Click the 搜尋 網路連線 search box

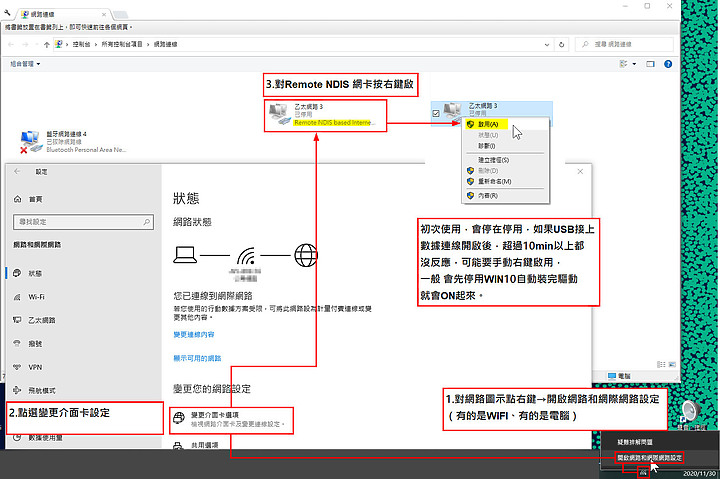click(x=624, y=45)
